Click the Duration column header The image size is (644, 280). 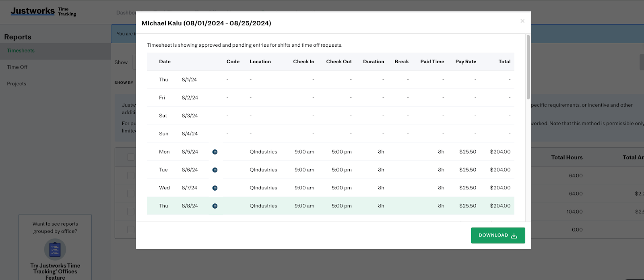[x=374, y=62]
